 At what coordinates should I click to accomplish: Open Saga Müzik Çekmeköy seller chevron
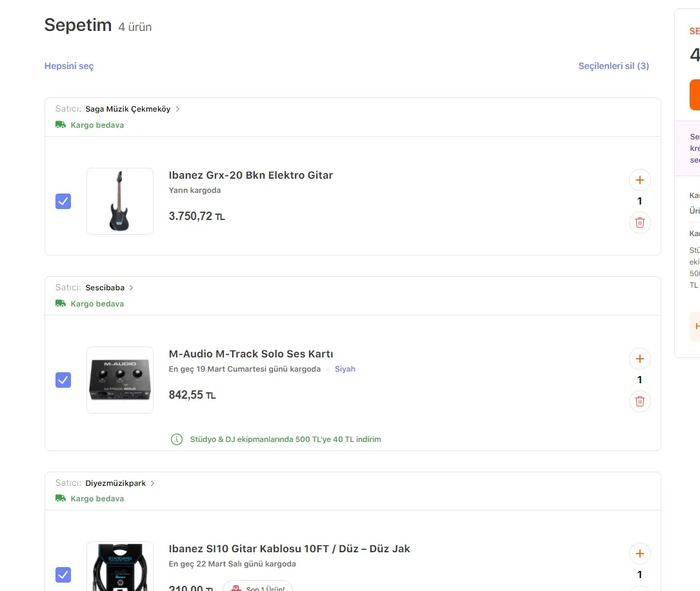click(178, 109)
